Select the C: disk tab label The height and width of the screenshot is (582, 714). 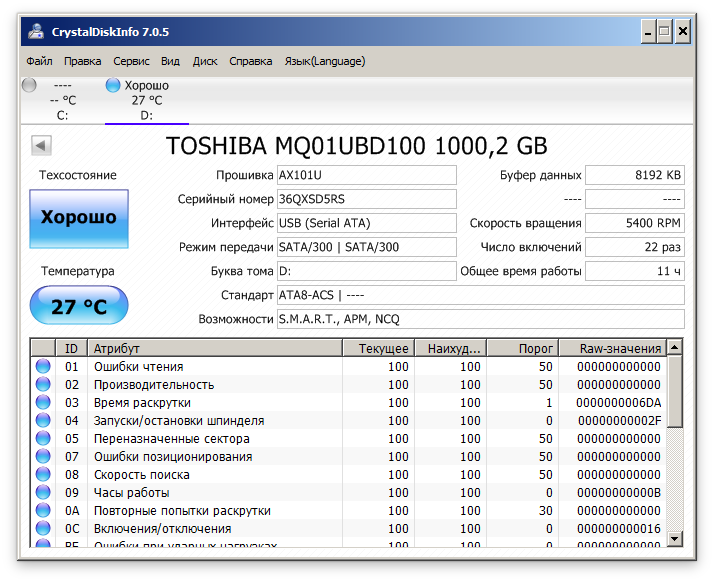tap(62, 116)
